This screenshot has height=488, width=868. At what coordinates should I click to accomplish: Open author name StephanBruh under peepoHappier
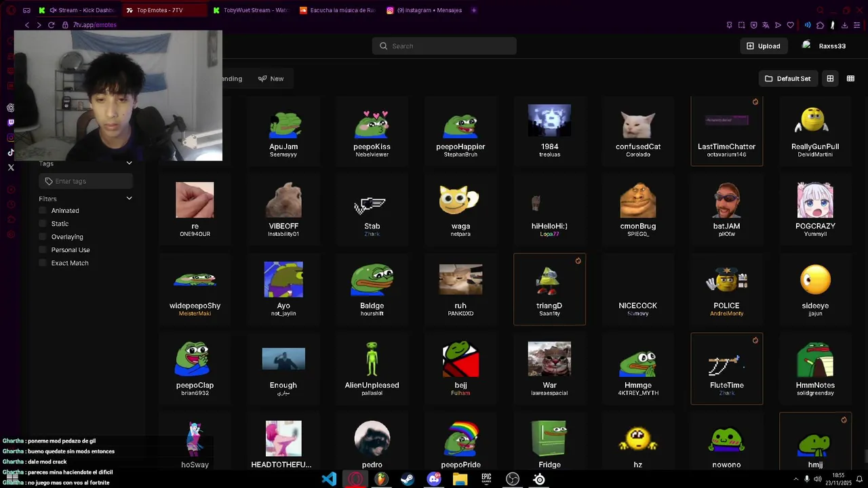tap(460, 155)
